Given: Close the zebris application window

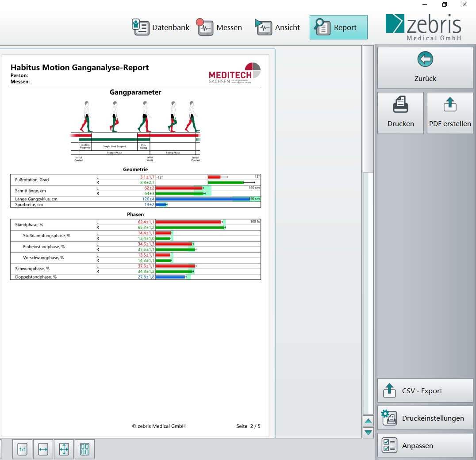Looking at the screenshot, I should pyautogui.click(x=465, y=4).
